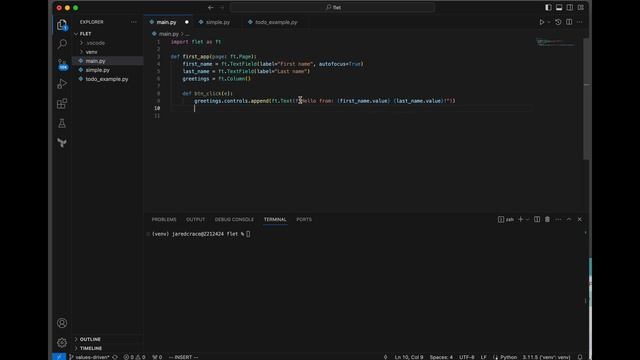Select the TERMINAL panel tab

(275, 220)
